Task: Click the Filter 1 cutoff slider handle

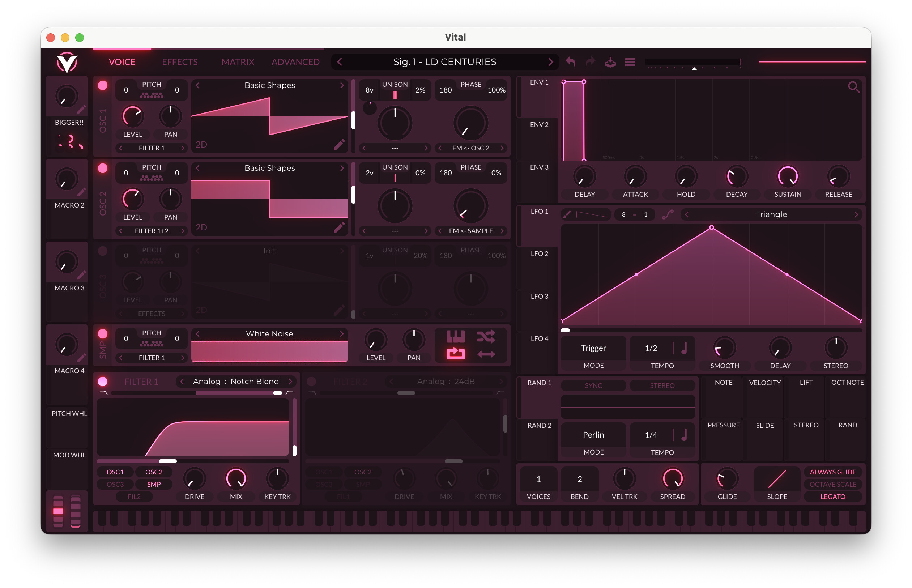Action: tap(168, 461)
